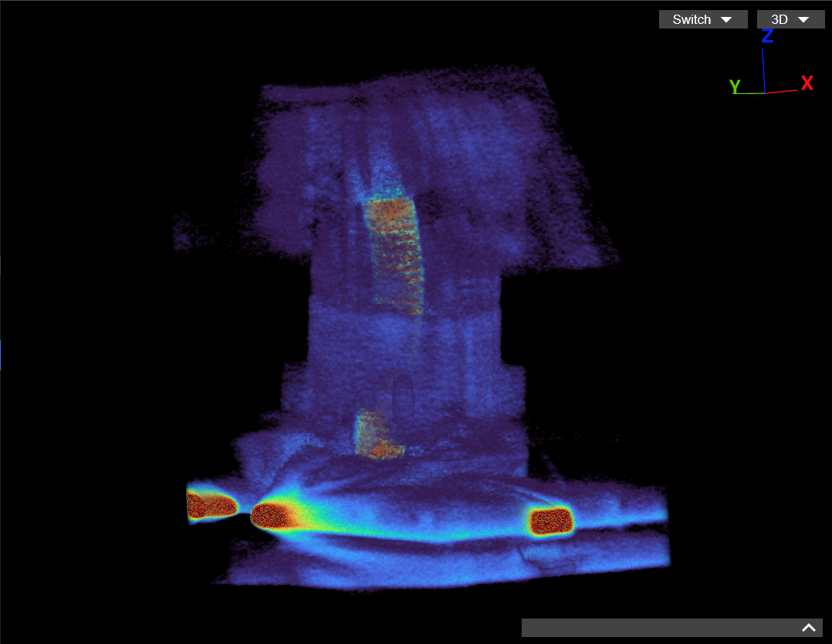The image size is (832, 644).
Task: Expand the bottom panel with up chevron
Action: (808, 628)
